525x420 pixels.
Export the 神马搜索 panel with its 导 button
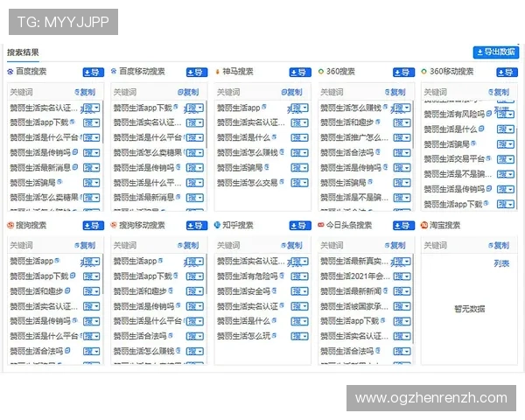tap(300, 73)
